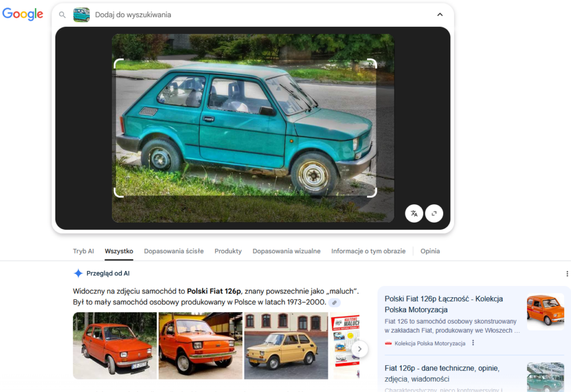Open the AI overview more options menu

click(566, 274)
